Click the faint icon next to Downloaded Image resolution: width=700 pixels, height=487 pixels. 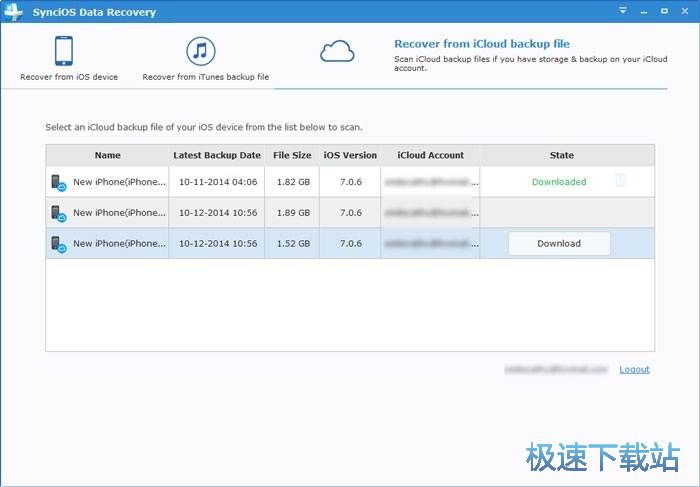pos(620,180)
